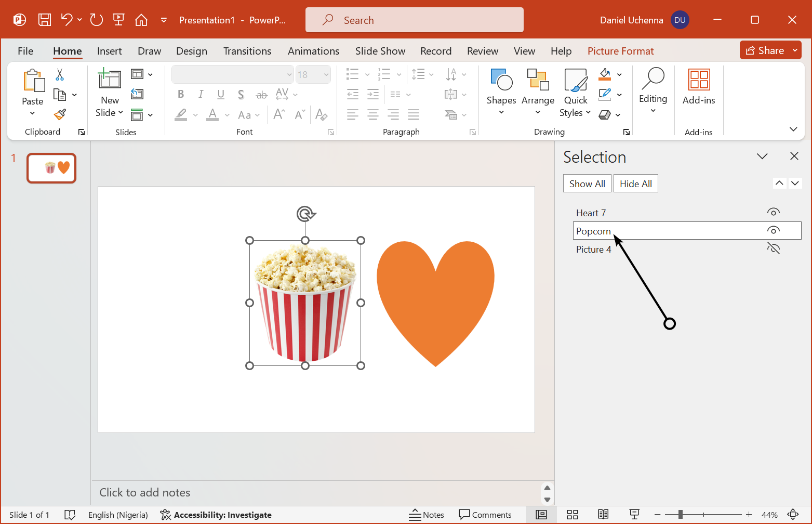The image size is (812, 524).
Task: Click the zoom slider handle
Action: [x=680, y=515]
